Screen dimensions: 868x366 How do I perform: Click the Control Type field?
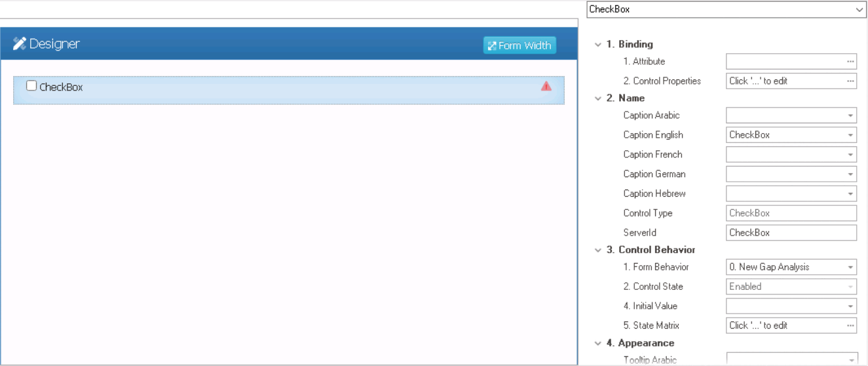point(791,213)
